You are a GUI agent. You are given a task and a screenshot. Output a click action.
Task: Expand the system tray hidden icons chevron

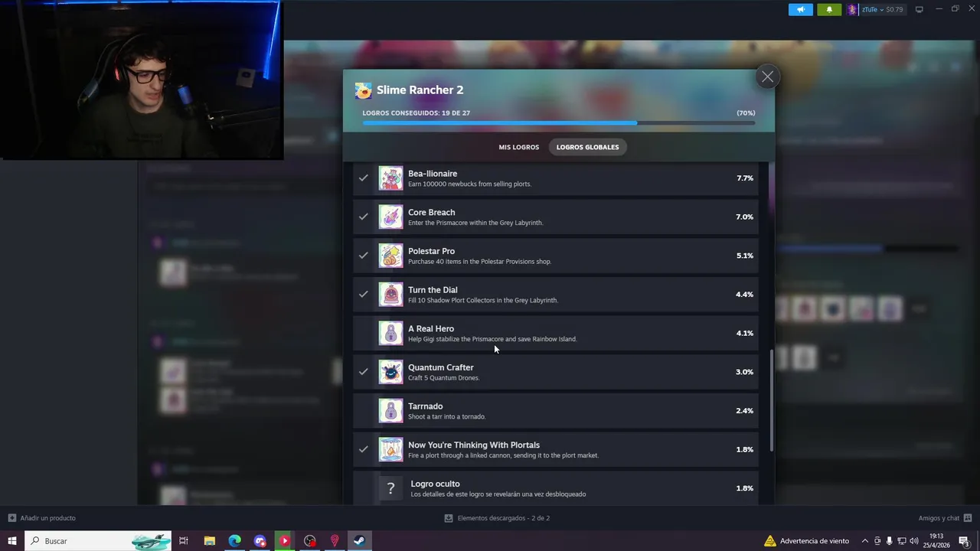865,541
